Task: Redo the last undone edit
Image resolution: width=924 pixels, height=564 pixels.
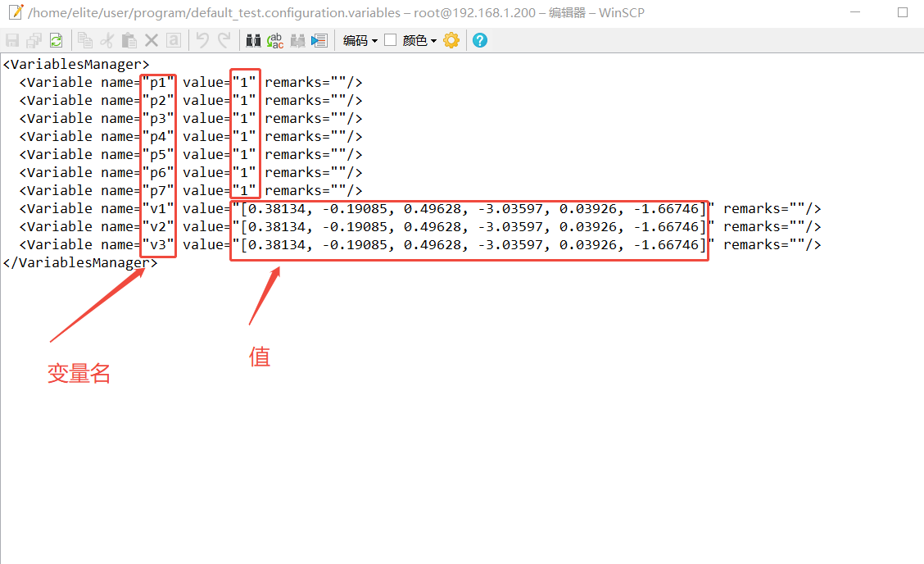Action: click(x=224, y=40)
